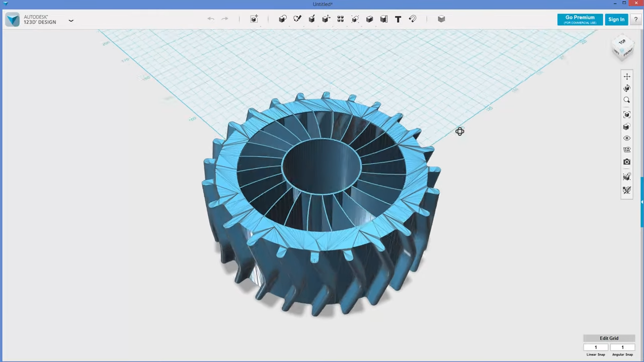The width and height of the screenshot is (644, 362).
Task: Click the Material layers icon
Action: pos(441,19)
